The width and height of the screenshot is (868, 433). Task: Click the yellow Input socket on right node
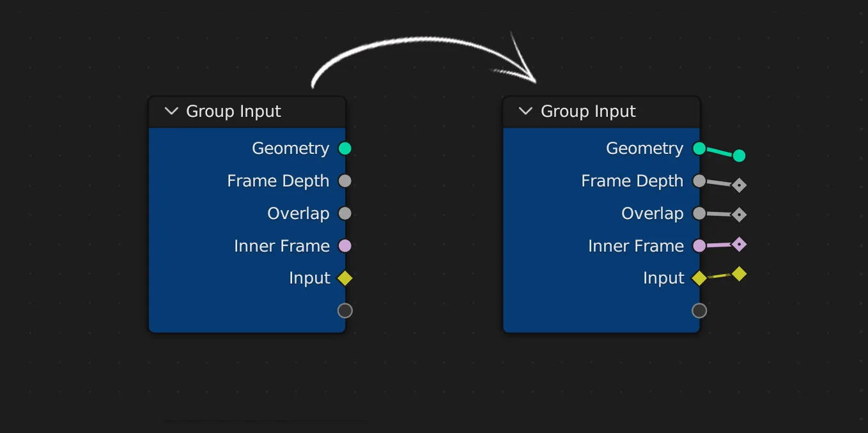[x=699, y=278]
